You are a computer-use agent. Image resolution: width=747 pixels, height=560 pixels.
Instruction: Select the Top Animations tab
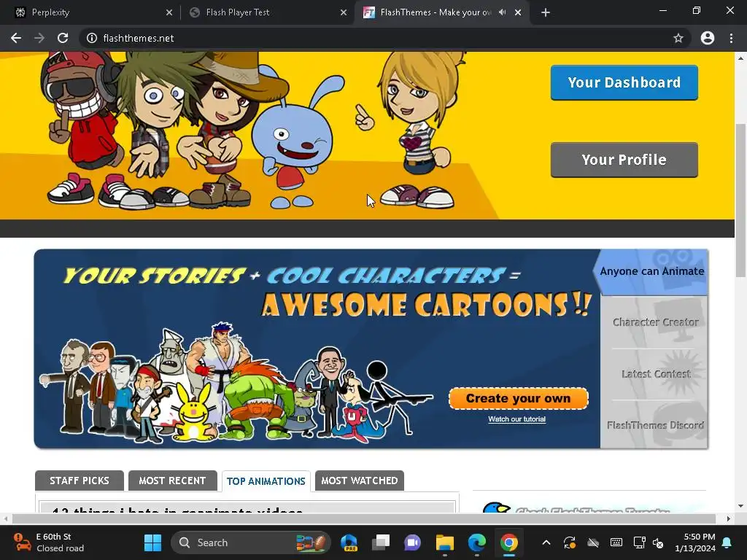click(266, 481)
